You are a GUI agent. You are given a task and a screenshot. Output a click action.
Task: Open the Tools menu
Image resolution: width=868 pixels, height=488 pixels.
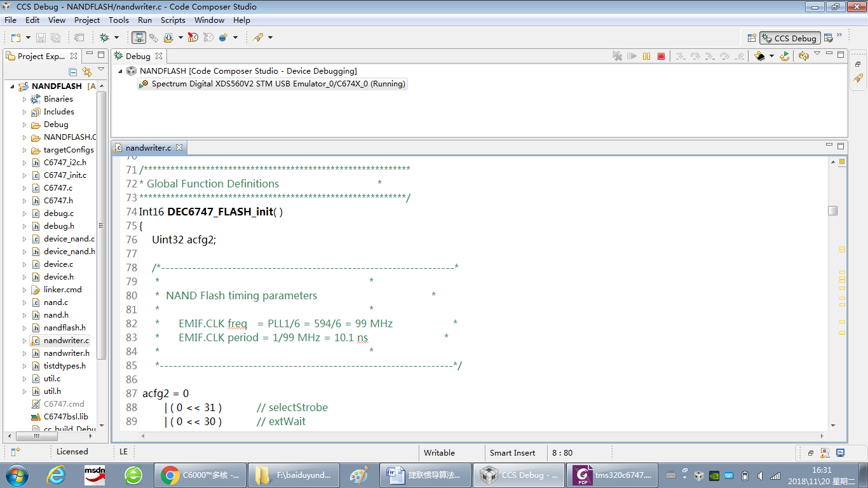pos(119,20)
